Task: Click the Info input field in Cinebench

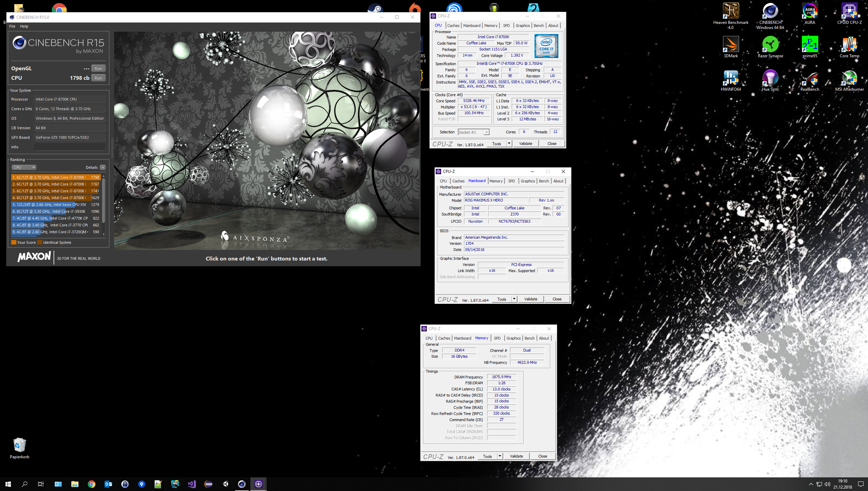Action: [x=70, y=147]
